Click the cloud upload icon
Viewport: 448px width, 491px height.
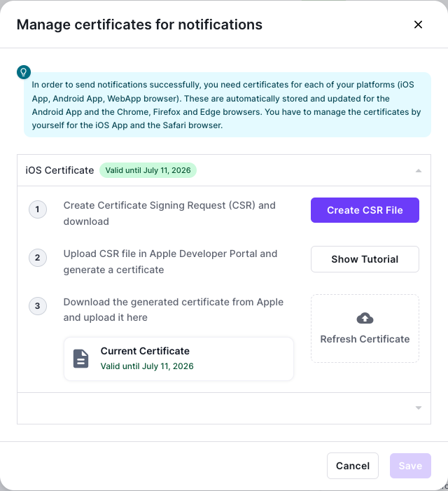pyautogui.click(x=365, y=319)
